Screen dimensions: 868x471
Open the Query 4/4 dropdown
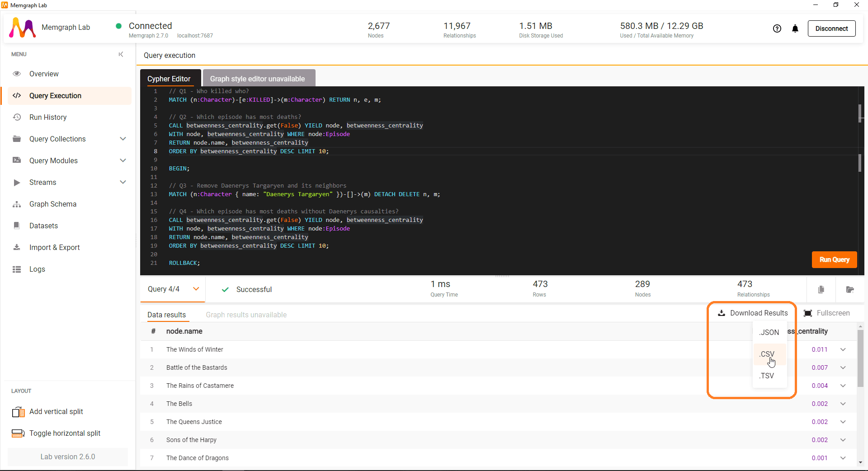click(x=173, y=289)
